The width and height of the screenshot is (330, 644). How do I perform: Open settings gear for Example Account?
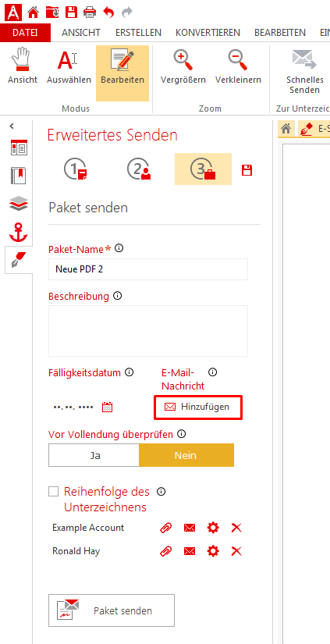pyautogui.click(x=213, y=528)
